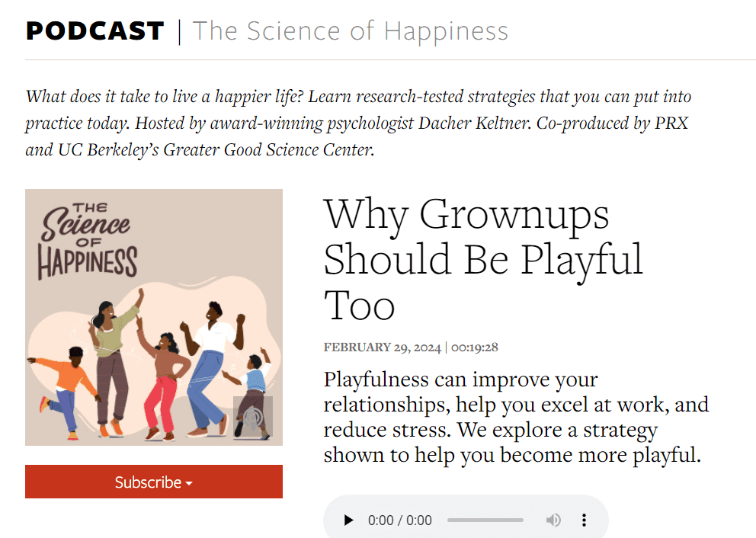Open 'Why Grownups Should Be Playful Too' episode
756x538 pixels.
[x=483, y=259]
